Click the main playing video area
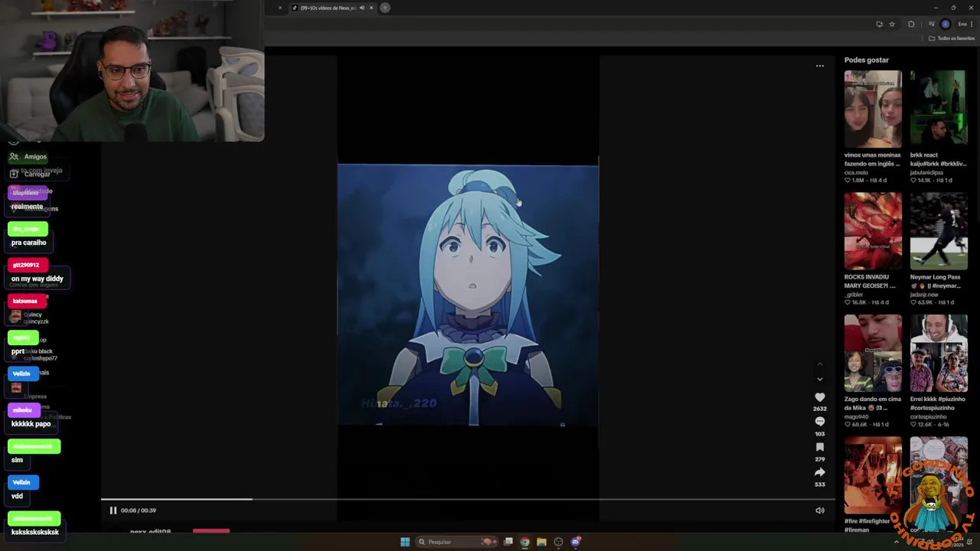 coord(468,295)
